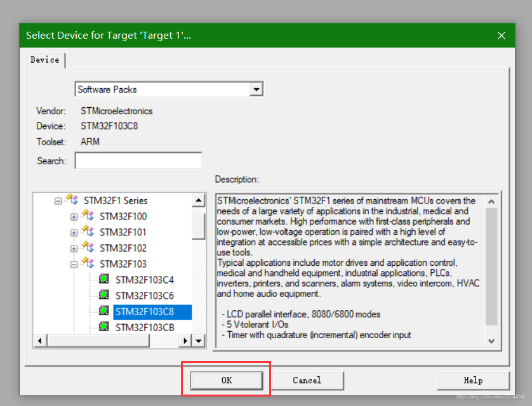Click description scroll up arrow

tap(491, 202)
